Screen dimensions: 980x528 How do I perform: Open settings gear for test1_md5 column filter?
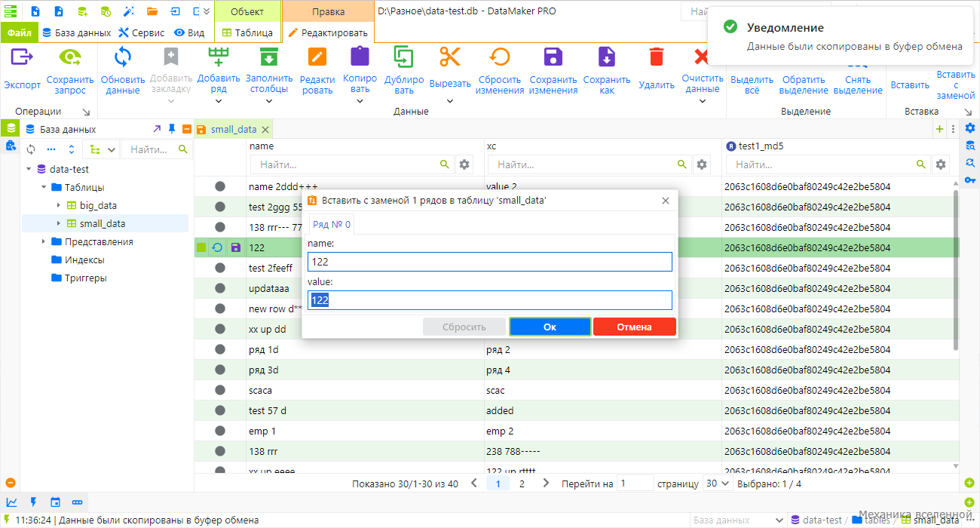coord(940,164)
